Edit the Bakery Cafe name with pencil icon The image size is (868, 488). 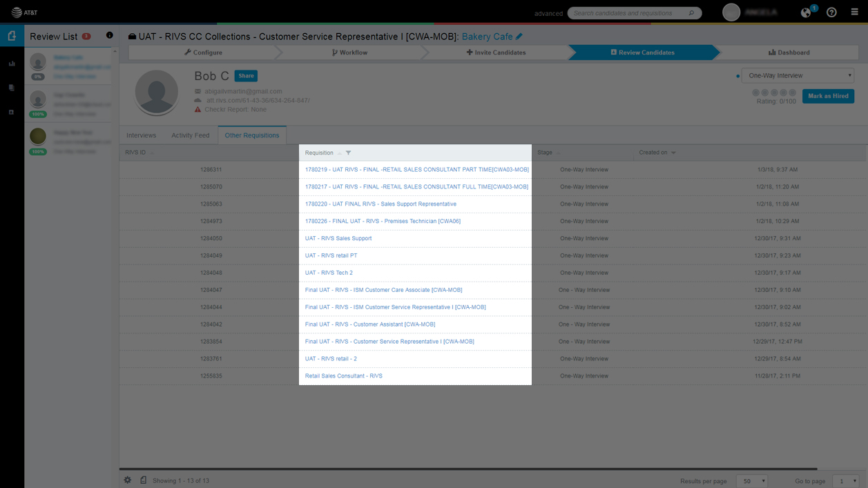tap(519, 37)
